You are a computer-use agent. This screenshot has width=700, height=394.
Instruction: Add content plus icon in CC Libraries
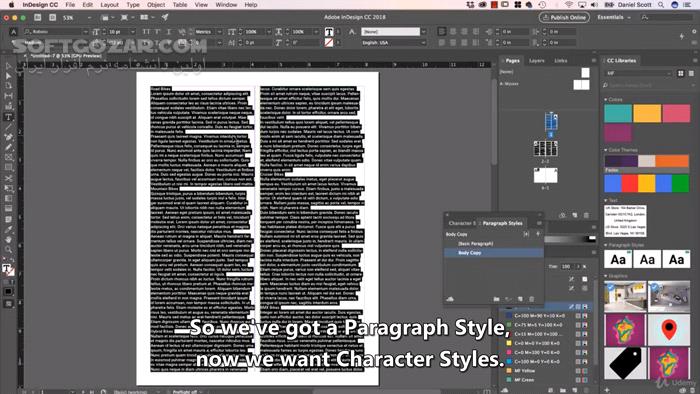[x=608, y=390]
